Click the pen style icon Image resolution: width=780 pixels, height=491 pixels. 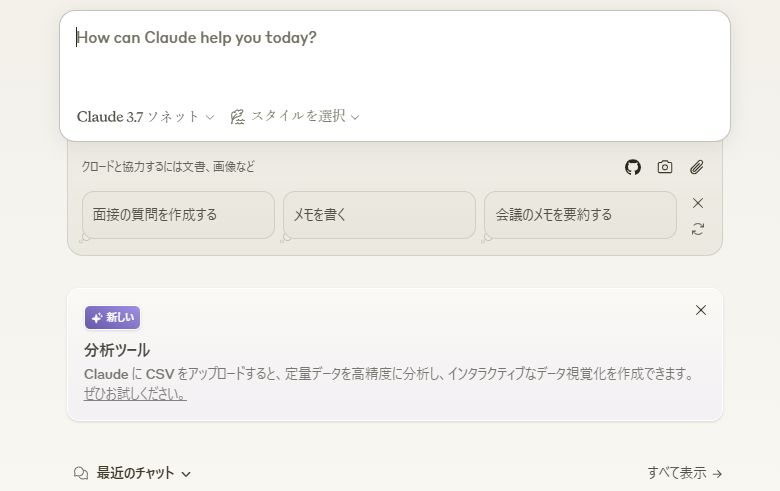pos(238,117)
